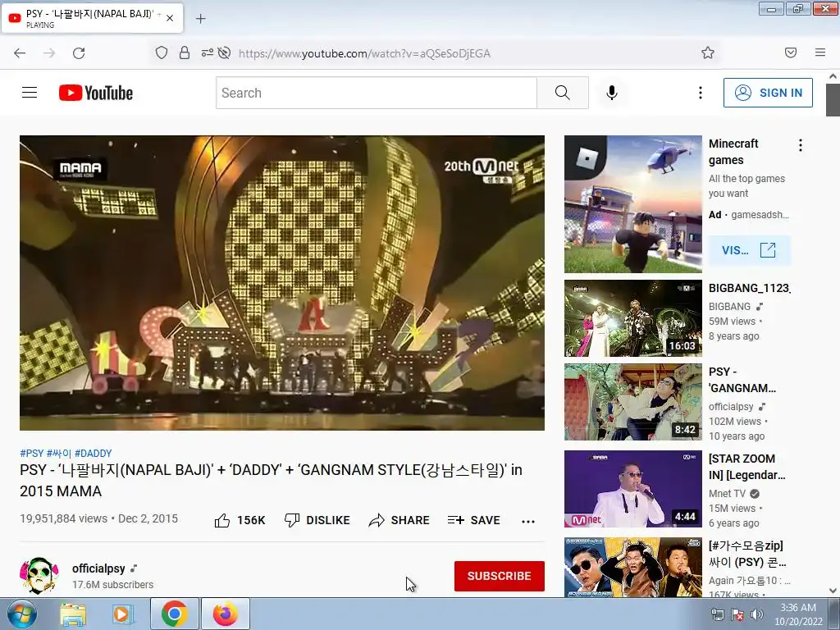Open the officialpsy channel name link

point(98,568)
